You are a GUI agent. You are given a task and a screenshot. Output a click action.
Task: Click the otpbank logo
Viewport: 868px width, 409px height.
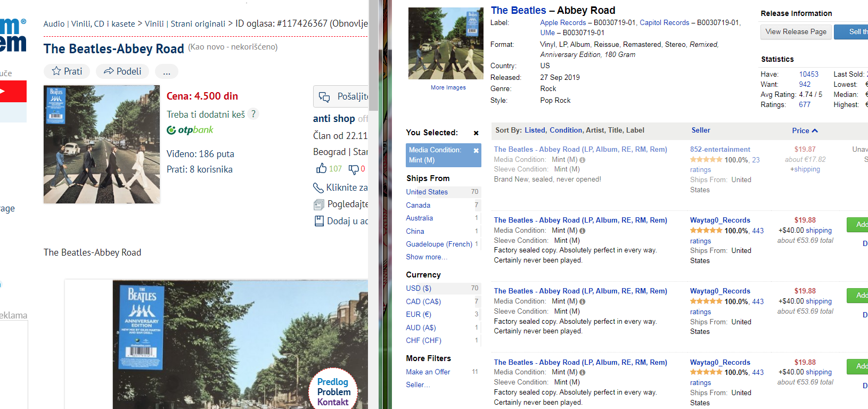(x=190, y=130)
